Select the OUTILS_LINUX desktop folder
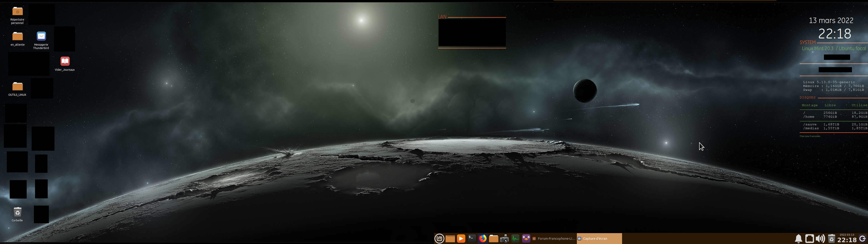 pos(17,89)
